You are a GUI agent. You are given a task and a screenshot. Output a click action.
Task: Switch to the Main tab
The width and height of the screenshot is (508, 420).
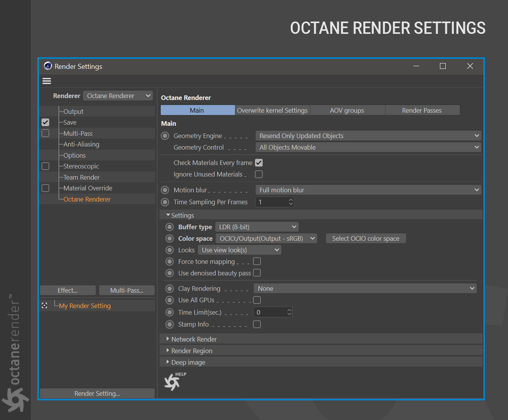(x=198, y=110)
